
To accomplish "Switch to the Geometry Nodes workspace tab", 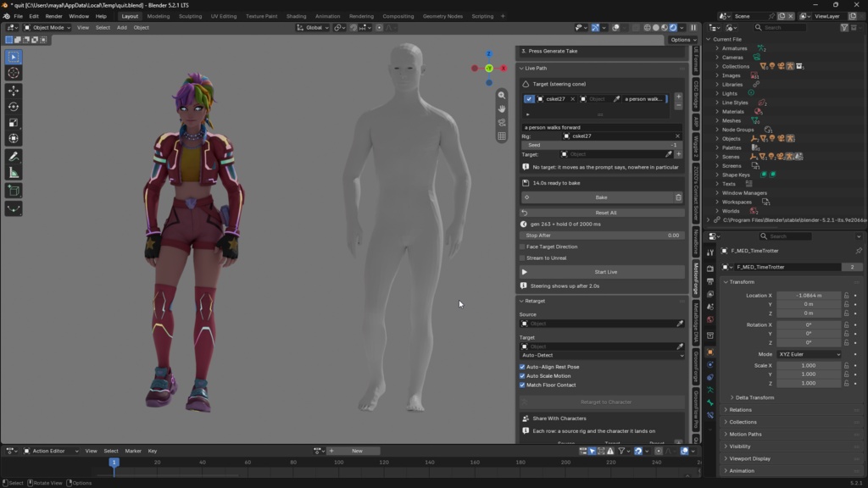I will click(442, 16).
